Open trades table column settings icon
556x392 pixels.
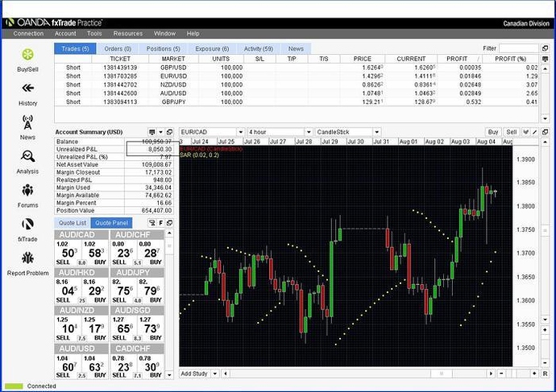click(x=545, y=59)
